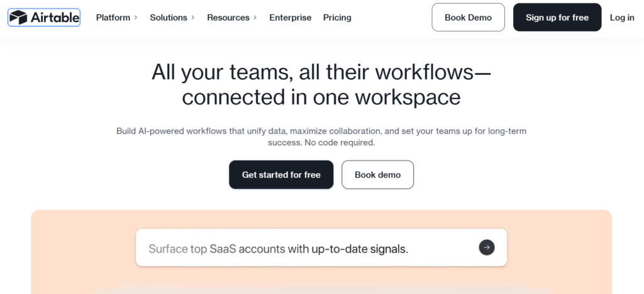Open the Pricing page
The image size is (644, 294).
click(x=337, y=18)
